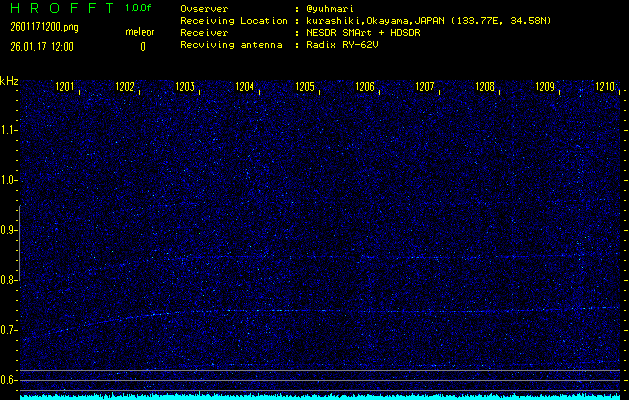Select the 1.1 kHz frequency tick

9,130
